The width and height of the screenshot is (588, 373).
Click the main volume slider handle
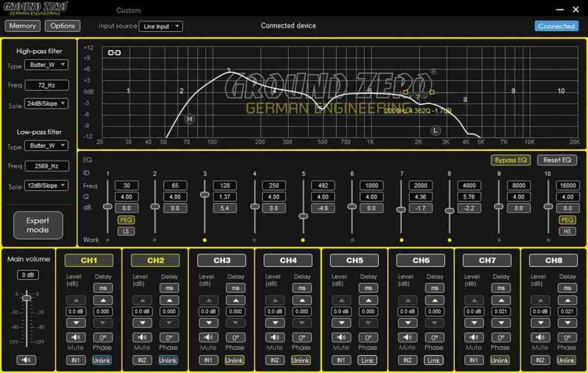[x=26, y=298]
